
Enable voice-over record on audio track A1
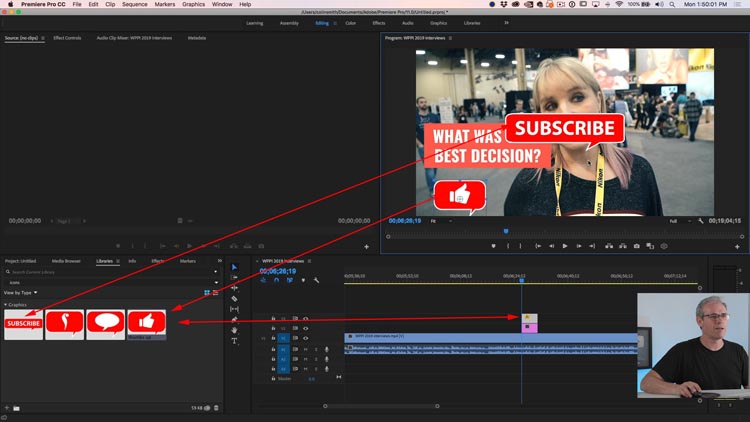point(327,349)
